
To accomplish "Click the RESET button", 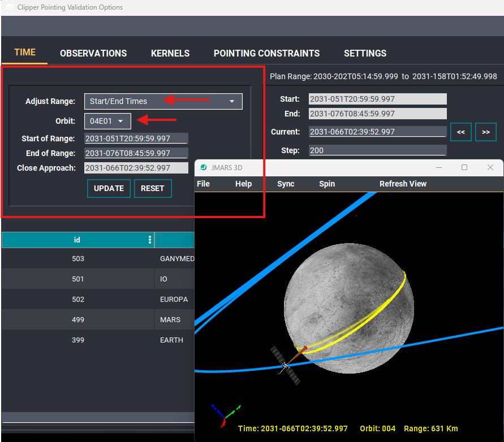I will click(153, 188).
